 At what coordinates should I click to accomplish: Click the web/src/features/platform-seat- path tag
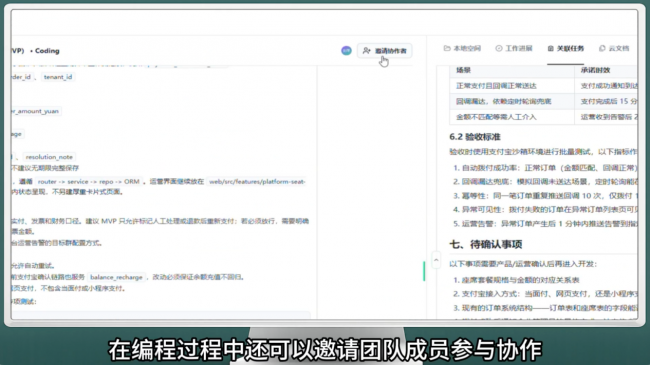point(257,182)
